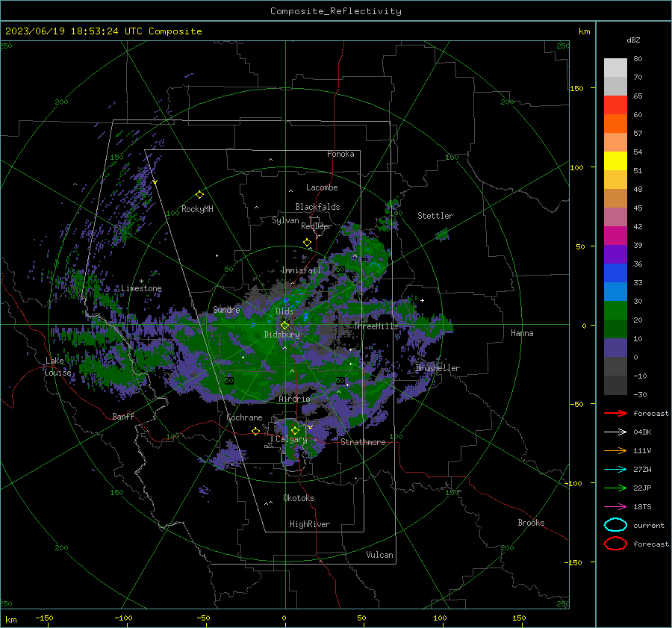Click the white plus marker near ThreeHills
The image size is (672, 628).
tap(422, 300)
